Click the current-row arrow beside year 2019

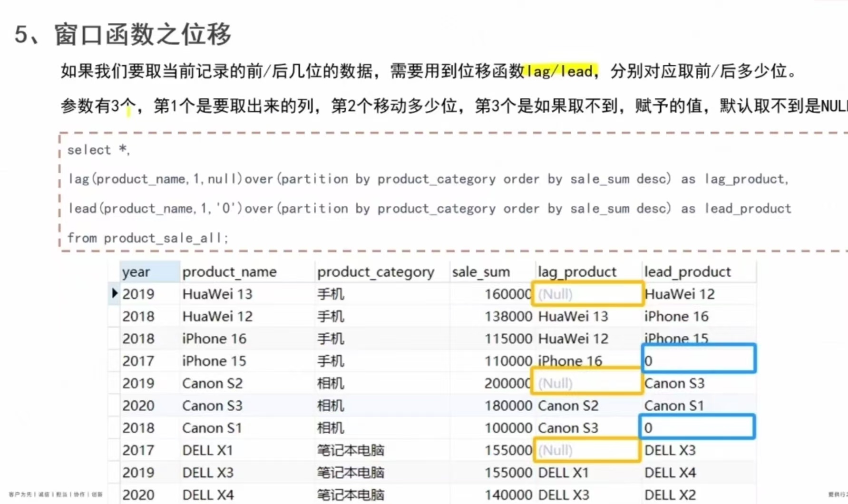click(114, 293)
